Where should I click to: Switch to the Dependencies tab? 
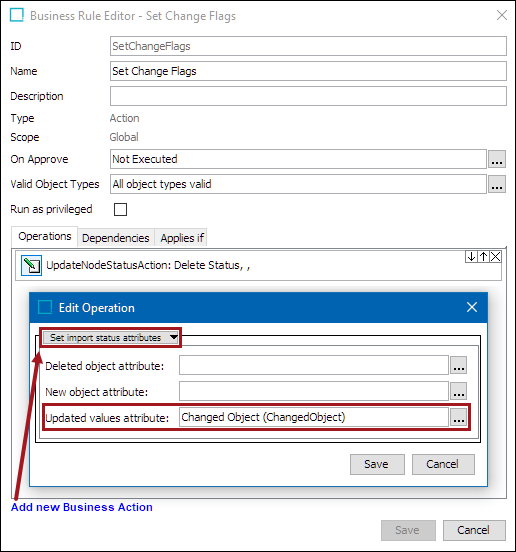[116, 238]
